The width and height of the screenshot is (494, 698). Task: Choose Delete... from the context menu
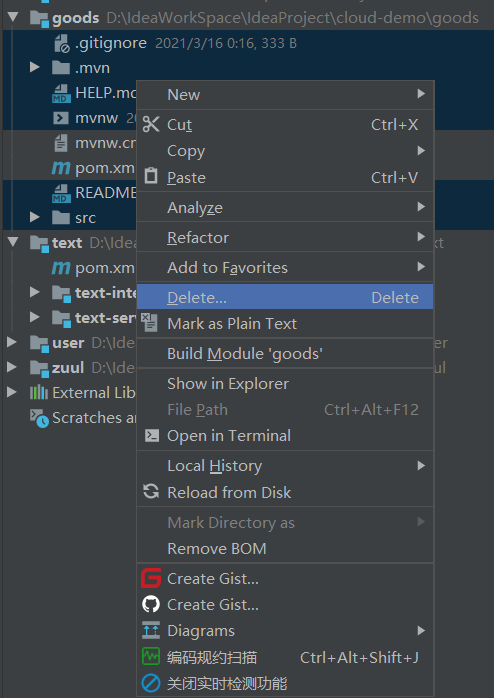285,297
